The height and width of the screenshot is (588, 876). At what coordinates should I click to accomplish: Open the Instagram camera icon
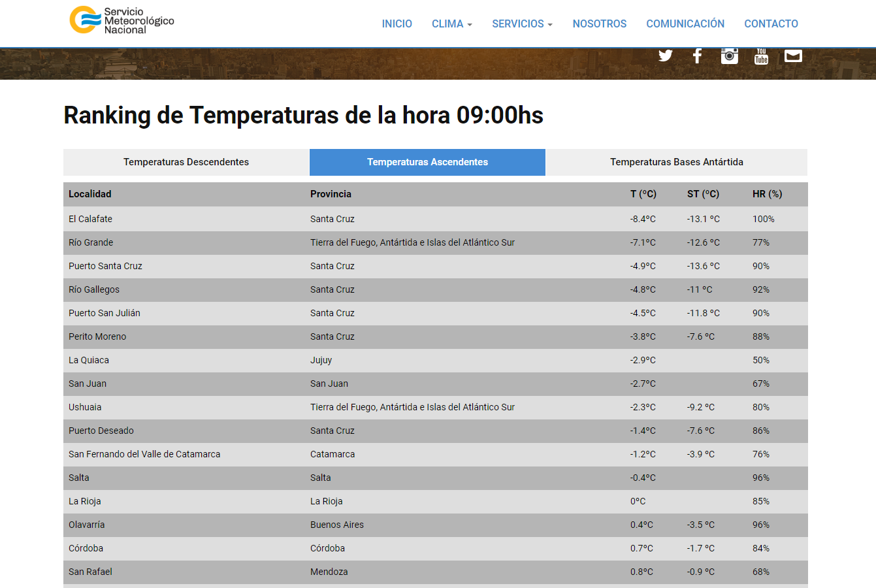point(729,56)
